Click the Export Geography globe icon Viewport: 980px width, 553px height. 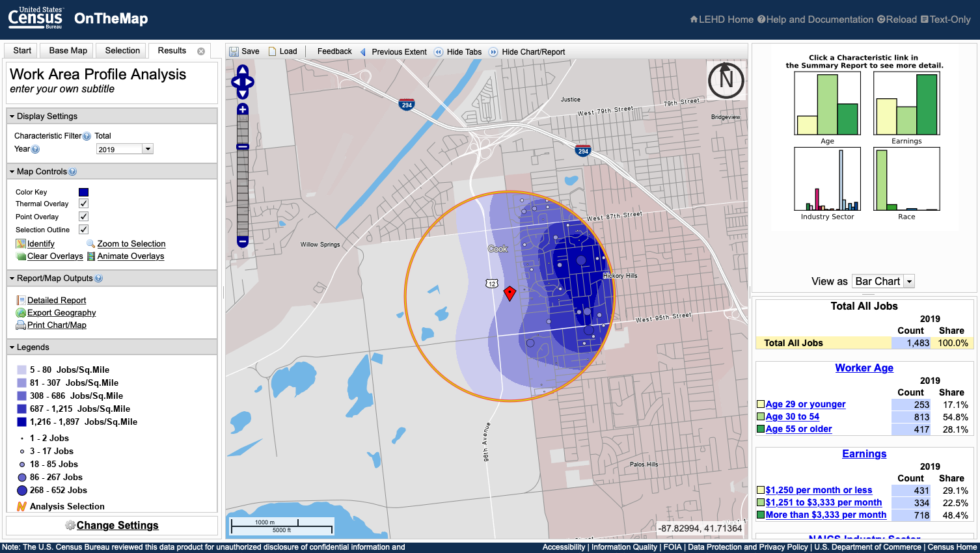(x=21, y=312)
